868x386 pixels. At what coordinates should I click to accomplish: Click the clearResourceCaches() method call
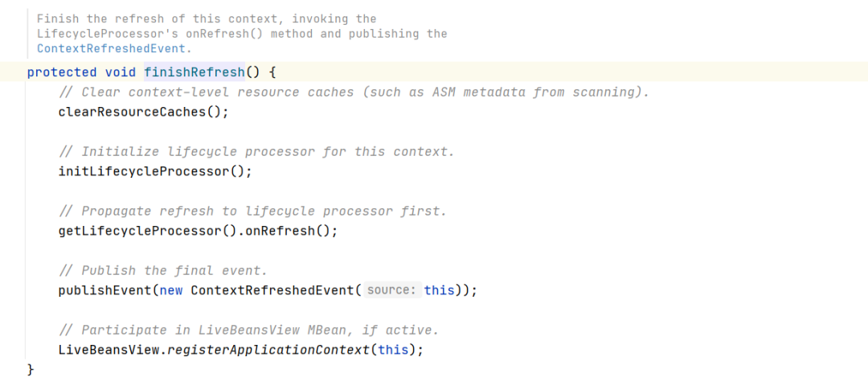[143, 112]
